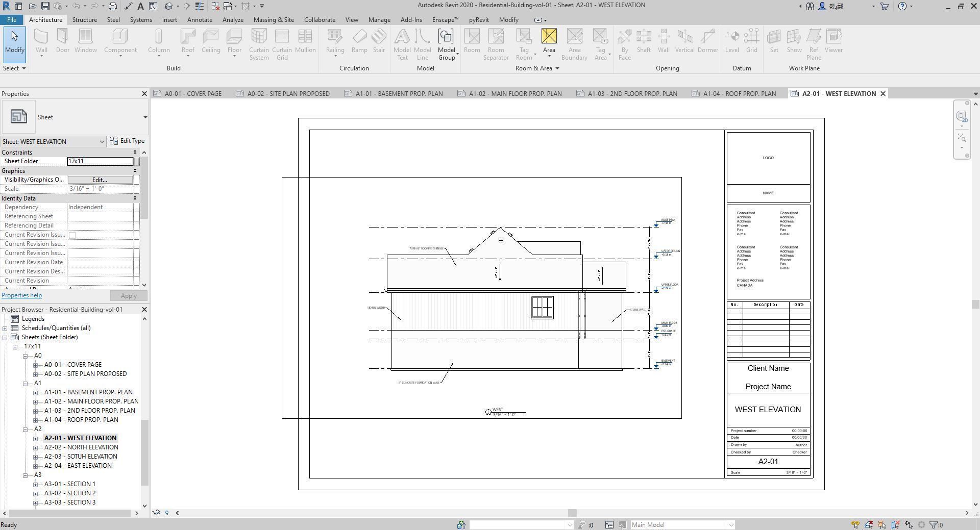
Task: Select the Curtain Grid tool
Action: (x=282, y=44)
